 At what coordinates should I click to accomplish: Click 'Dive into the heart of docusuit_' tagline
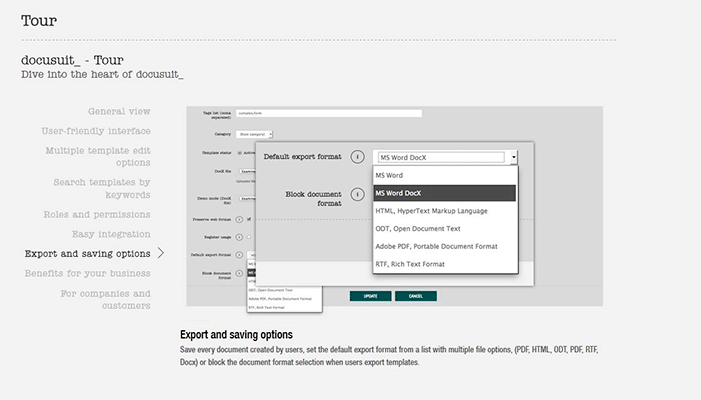click(x=102, y=75)
